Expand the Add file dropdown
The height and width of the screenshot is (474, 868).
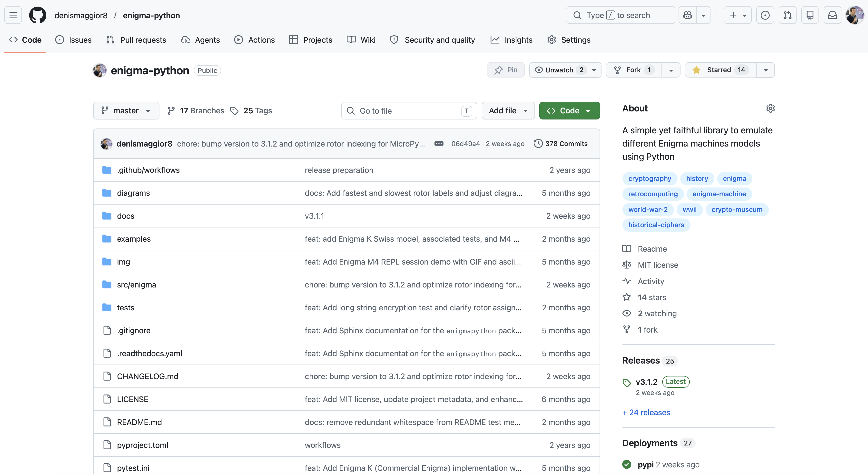508,110
